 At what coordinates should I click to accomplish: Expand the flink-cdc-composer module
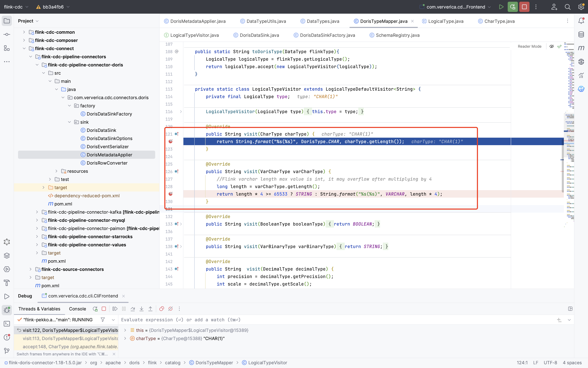[24, 40]
